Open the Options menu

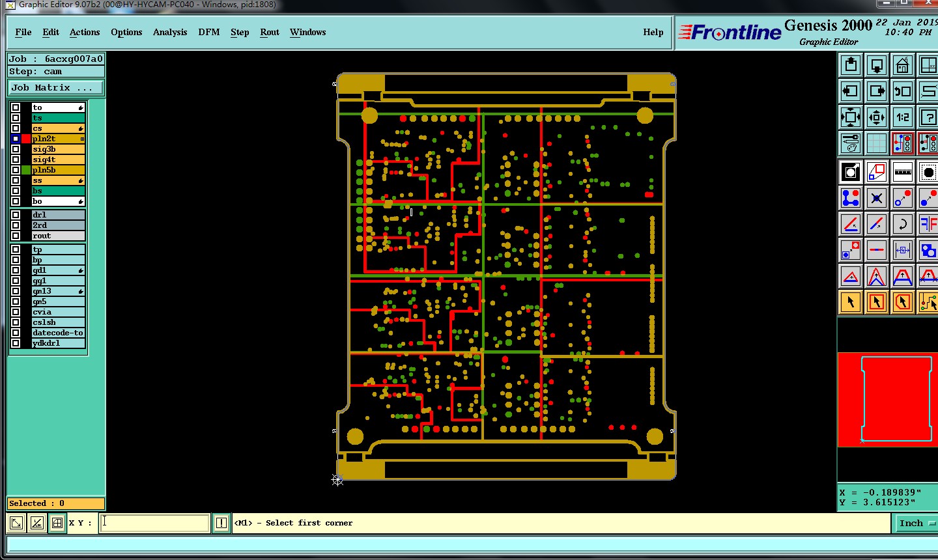coord(126,32)
